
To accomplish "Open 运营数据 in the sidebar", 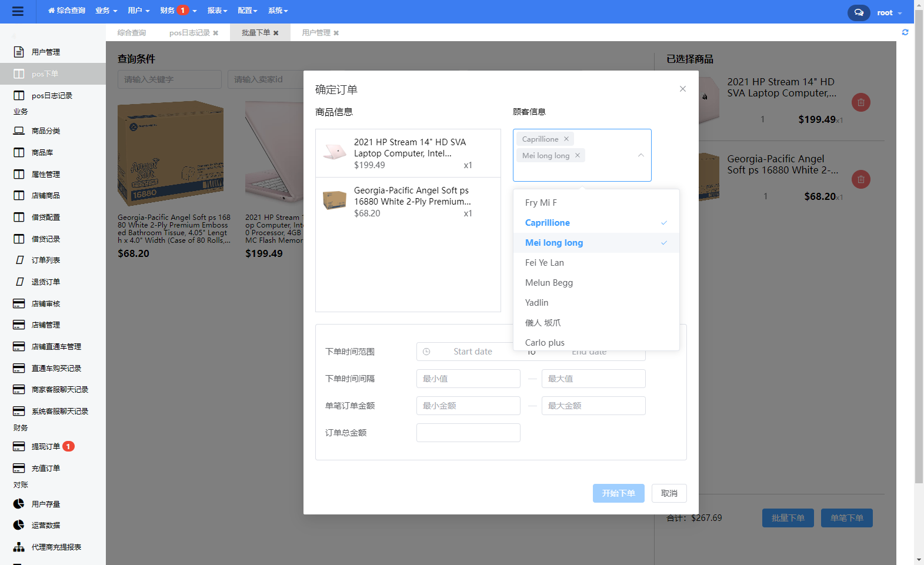I will [x=53, y=525].
